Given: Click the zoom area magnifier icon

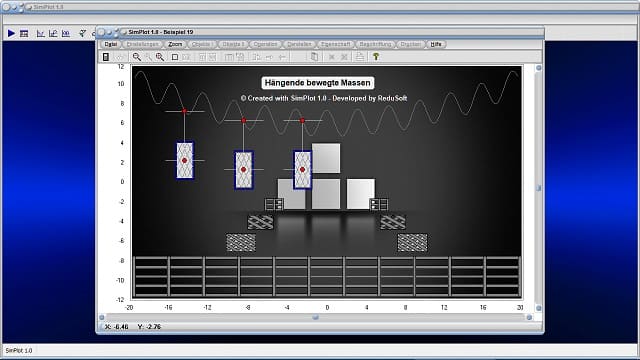Looking at the screenshot, I should click(160, 57).
